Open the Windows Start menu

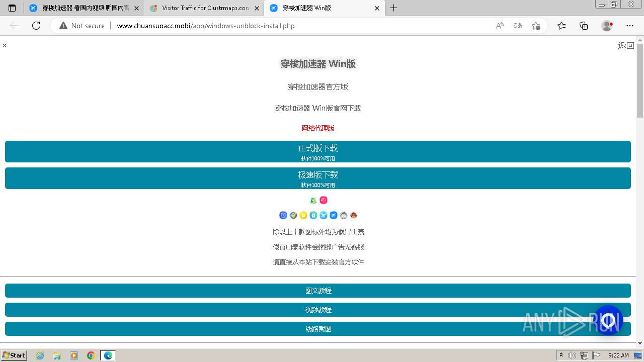[x=14, y=355]
